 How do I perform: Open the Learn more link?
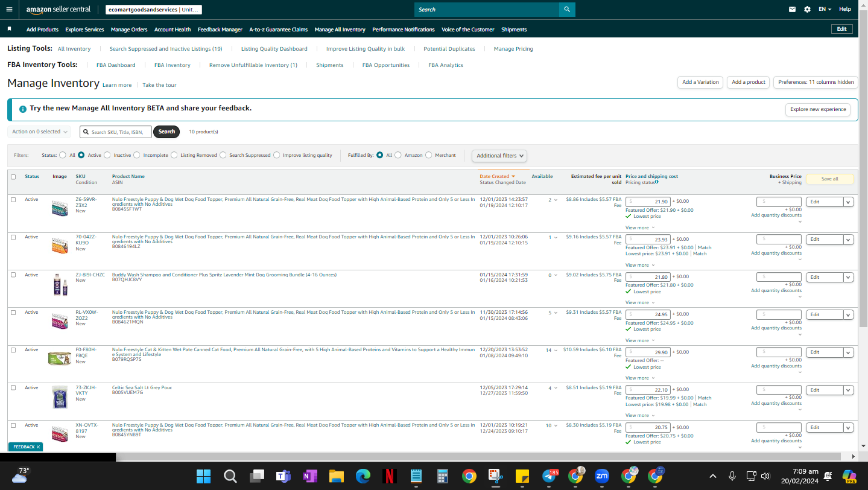point(117,85)
